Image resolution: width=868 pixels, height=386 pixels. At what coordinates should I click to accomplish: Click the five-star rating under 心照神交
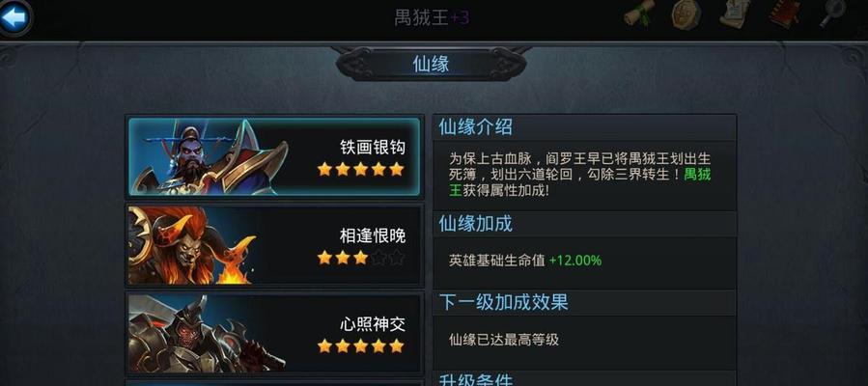[361, 346]
